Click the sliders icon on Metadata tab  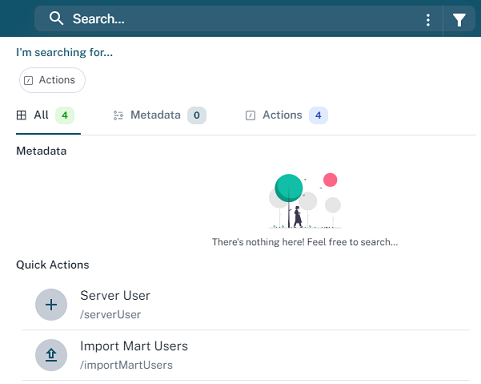pyautogui.click(x=118, y=115)
